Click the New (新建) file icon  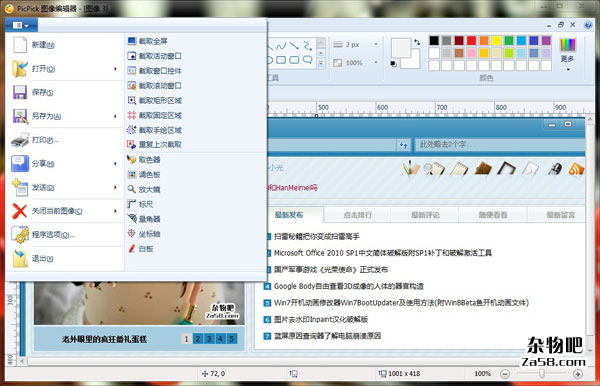[20, 45]
